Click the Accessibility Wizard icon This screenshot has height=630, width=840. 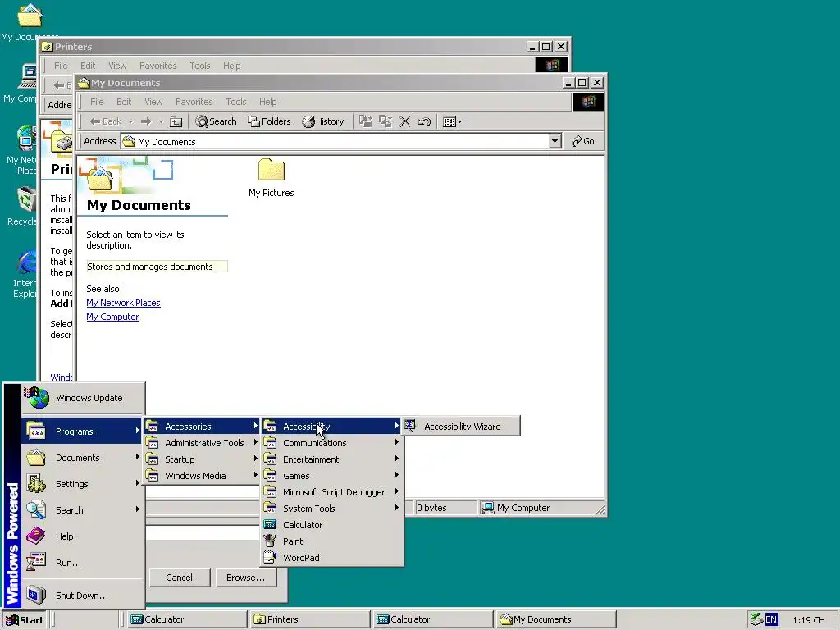pos(410,426)
